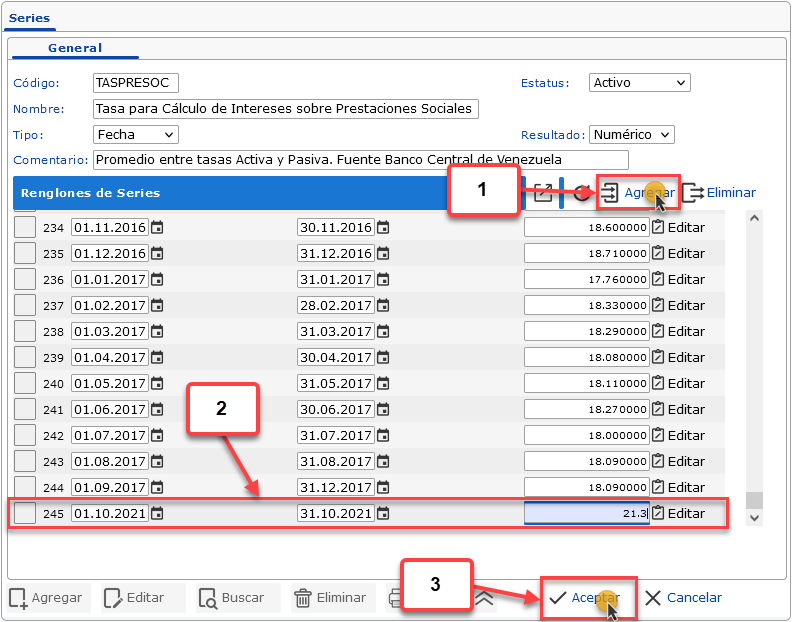
Task: Click the value field 21.3 on row 245
Action: pos(587,513)
